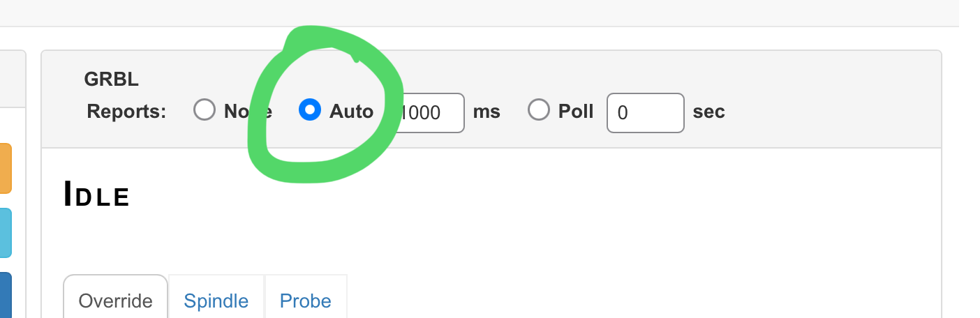Click the light blue left-edge button
Image resolution: width=980 pixels, height=318 pixels.
[5, 232]
